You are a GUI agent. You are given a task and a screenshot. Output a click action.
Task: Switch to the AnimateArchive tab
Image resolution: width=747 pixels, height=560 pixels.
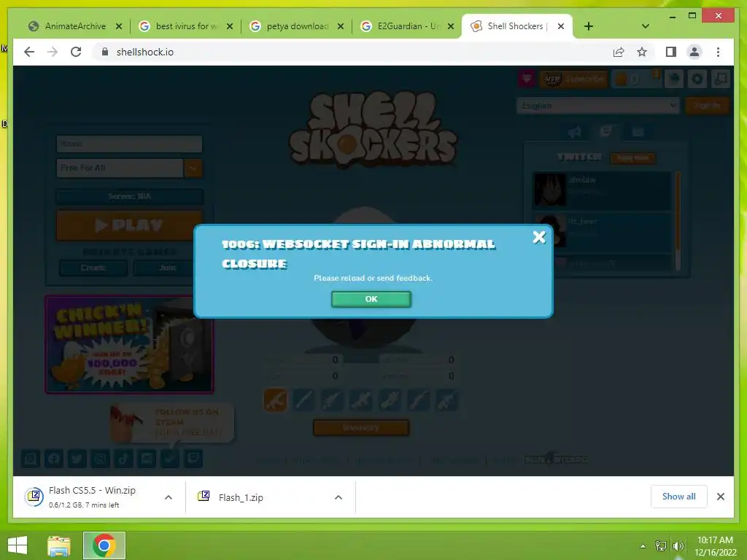click(75, 26)
